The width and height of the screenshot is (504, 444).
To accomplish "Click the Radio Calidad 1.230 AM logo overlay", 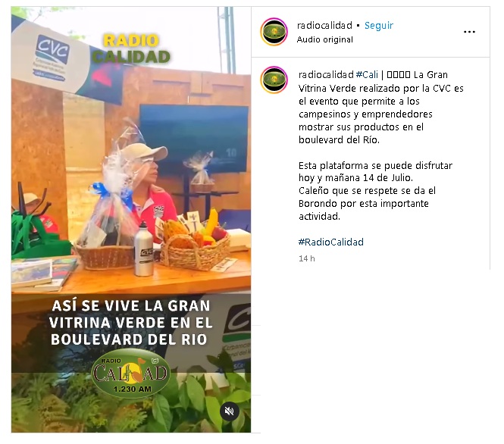I will click(x=130, y=374).
